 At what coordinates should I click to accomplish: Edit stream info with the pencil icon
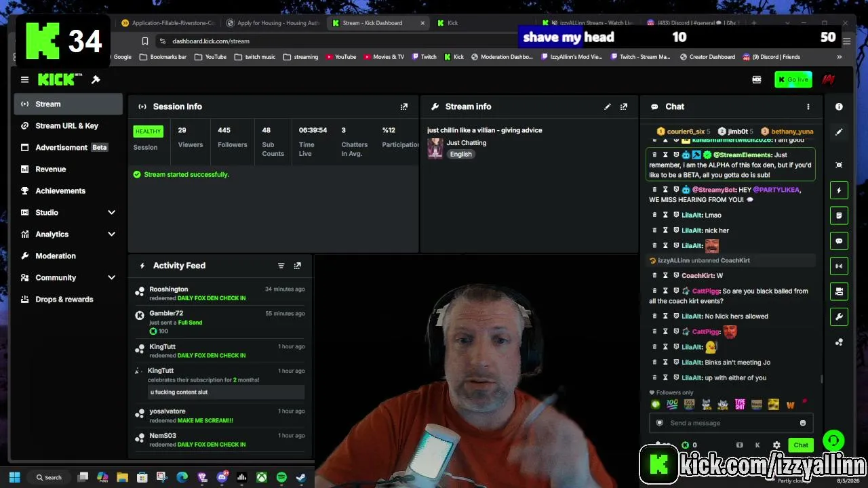coord(608,106)
